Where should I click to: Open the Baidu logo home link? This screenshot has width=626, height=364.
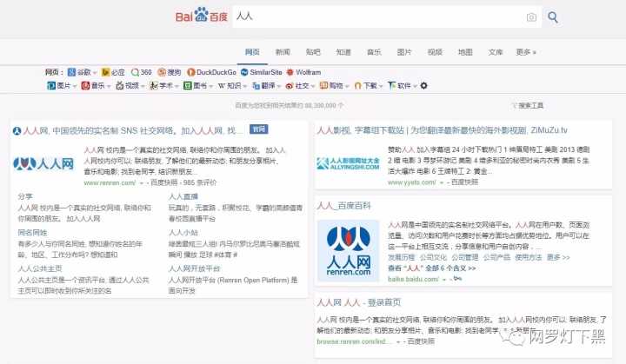(x=202, y=15)
